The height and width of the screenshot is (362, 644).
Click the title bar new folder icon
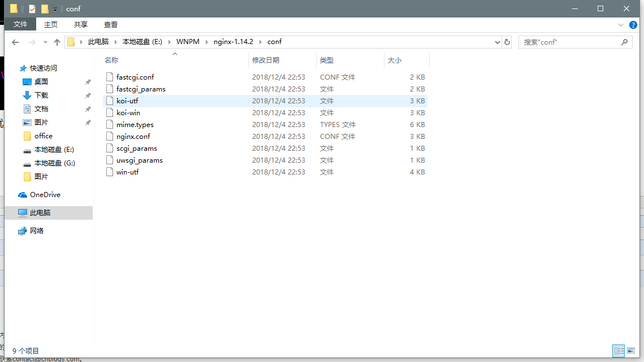(x=45, y=8)
